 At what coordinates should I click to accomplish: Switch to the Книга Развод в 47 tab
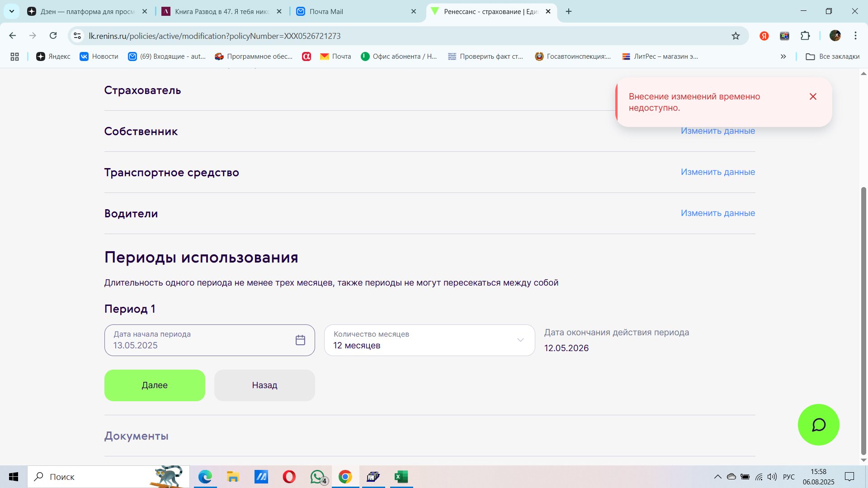coord(222,12)
